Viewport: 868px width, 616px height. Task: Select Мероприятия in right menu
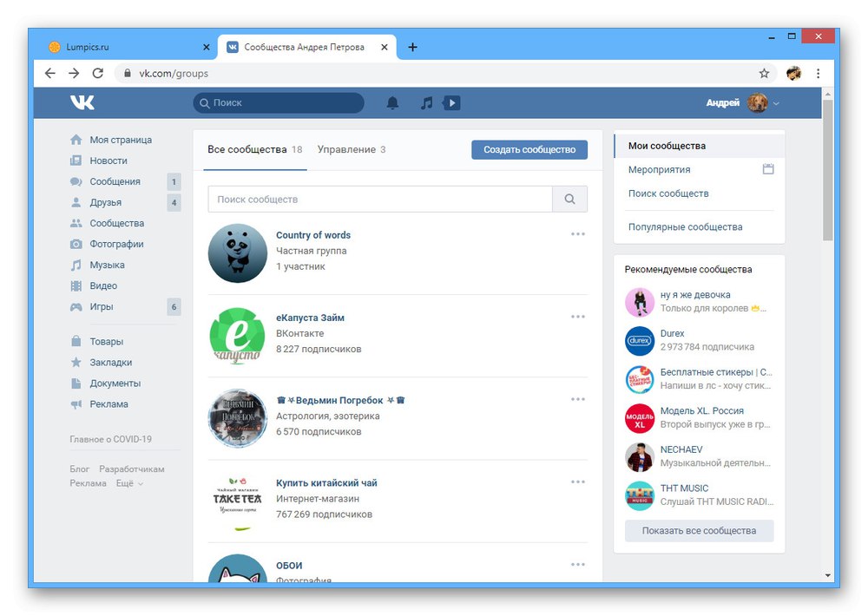[660, 169]
